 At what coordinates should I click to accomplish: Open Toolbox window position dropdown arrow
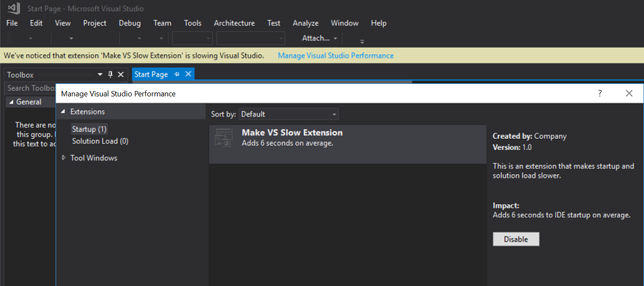[x=100, y=75]
